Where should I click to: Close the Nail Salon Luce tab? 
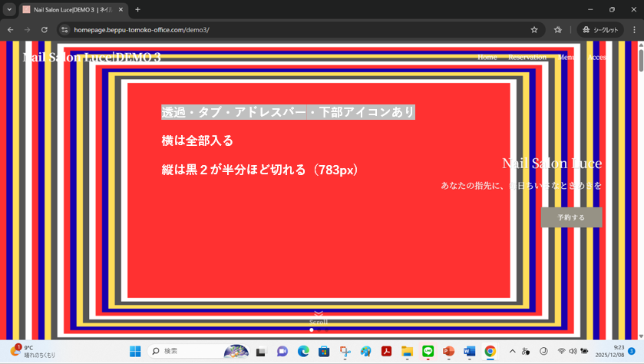tap(121, 9)
